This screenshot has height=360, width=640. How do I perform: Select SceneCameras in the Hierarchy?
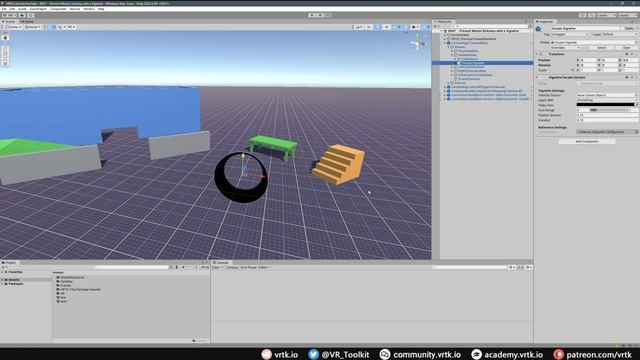point(469,79)
